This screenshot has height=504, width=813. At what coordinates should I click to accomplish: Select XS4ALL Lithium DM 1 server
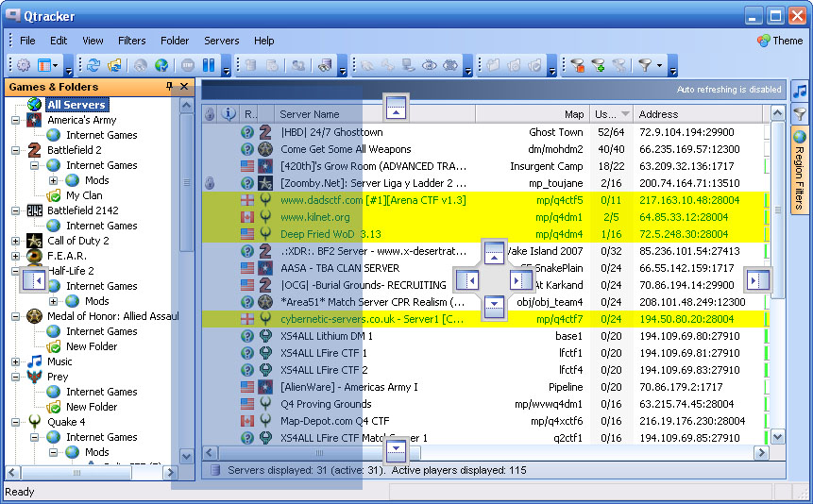click(485, 336)
